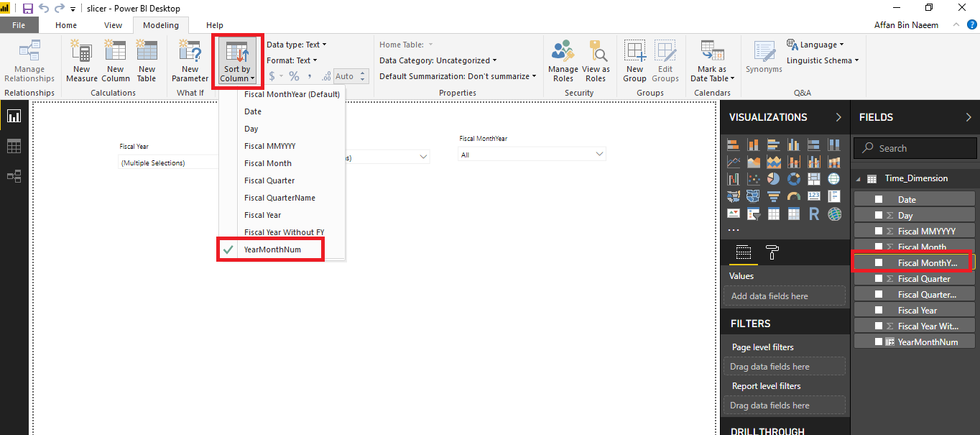Select the Funnel visual
The height and width of the screenshot is (435, 980).
pyautogui.click(x=774, y=196)
